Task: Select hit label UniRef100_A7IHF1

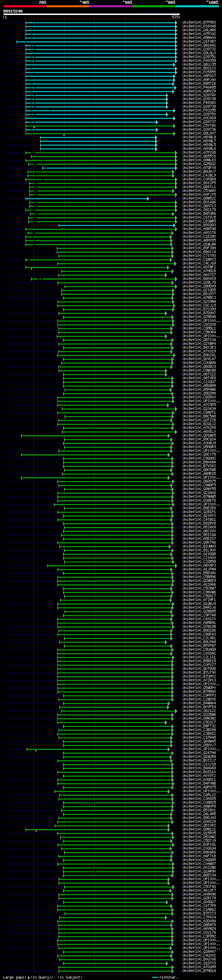Action: click(x=199, y=600)
